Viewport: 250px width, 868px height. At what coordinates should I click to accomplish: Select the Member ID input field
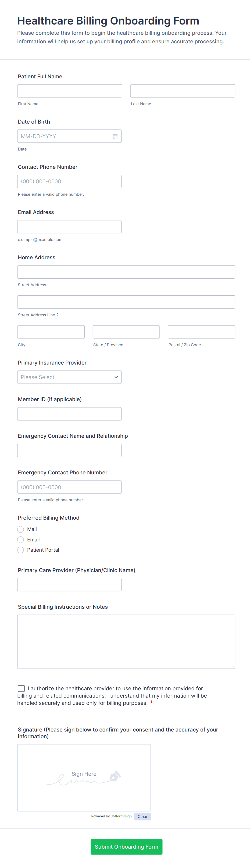tap(69, 414)
